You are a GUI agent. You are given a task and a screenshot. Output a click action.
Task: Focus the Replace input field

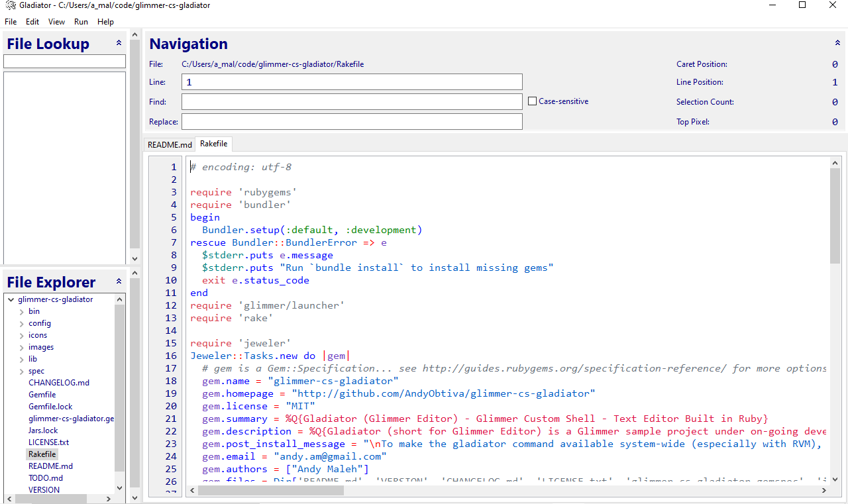click(x=352, y=122)
